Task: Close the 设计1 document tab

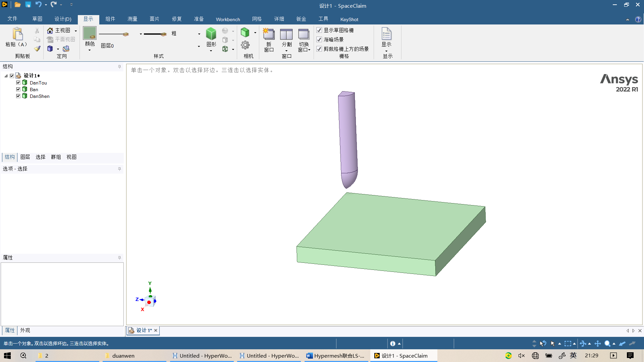Action: point(156,330)
